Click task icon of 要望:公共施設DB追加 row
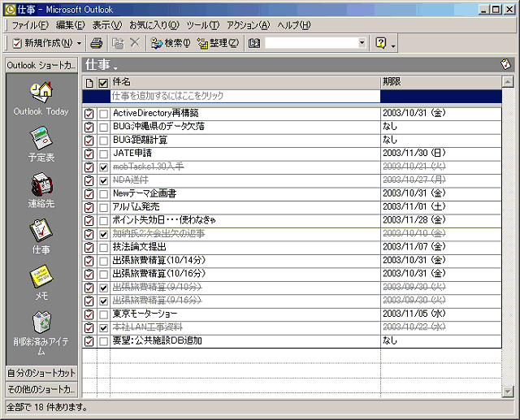The height and width of the screenshot is (420, 520). click(89, 341)
